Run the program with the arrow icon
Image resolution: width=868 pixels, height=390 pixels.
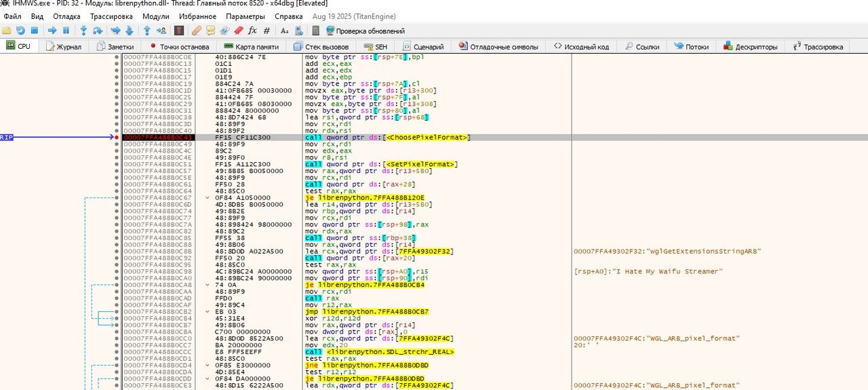pyautogui.click(x=52, y=31)
